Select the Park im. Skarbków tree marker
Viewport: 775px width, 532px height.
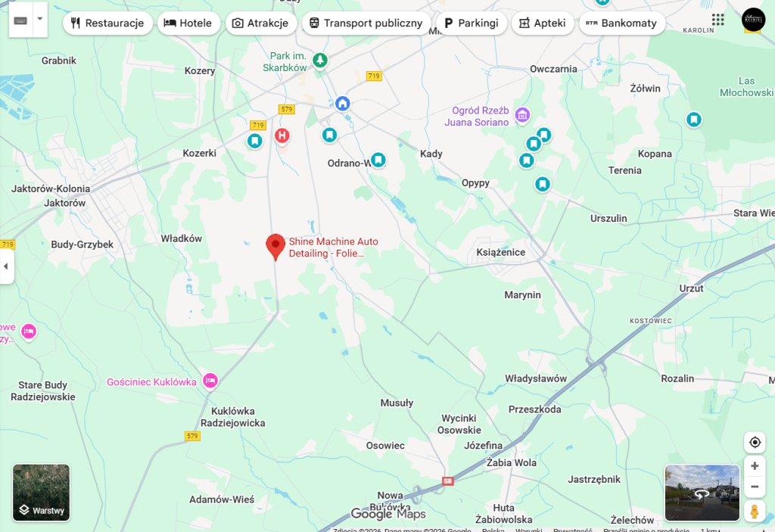pos(320,61)
